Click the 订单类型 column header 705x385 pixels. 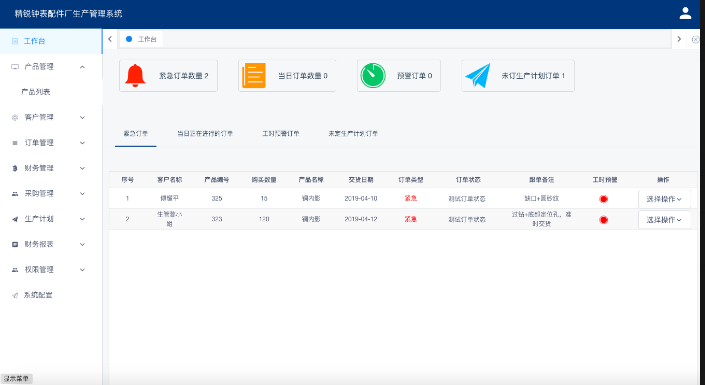tap(411, 180)
